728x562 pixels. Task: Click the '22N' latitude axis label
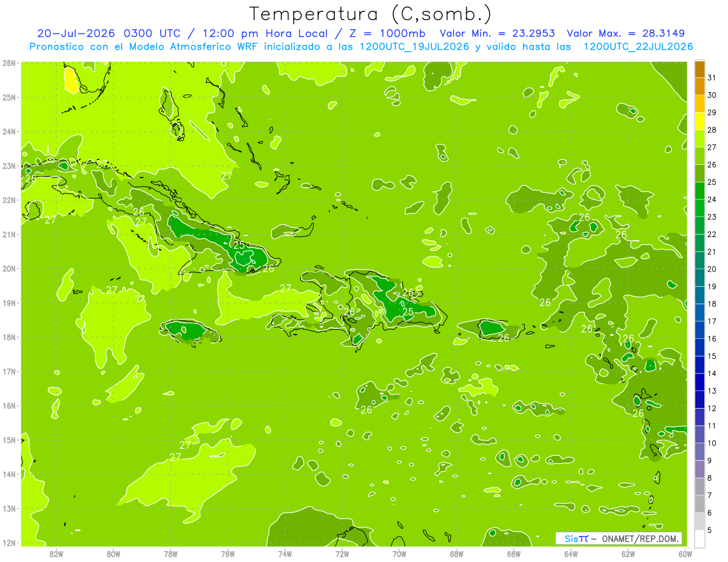click(9, 200)
